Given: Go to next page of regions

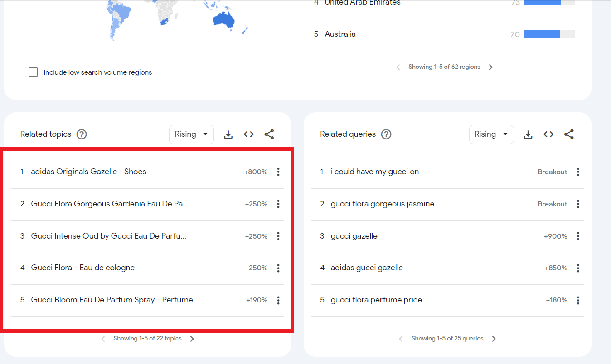Looking at the screenshot, I should [490, 67].
